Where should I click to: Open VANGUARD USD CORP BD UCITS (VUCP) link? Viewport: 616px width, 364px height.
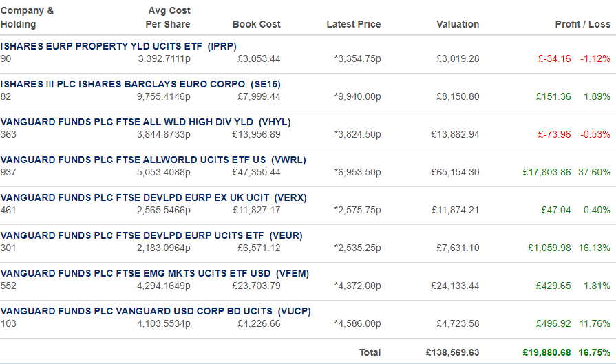tap(156, 312)
